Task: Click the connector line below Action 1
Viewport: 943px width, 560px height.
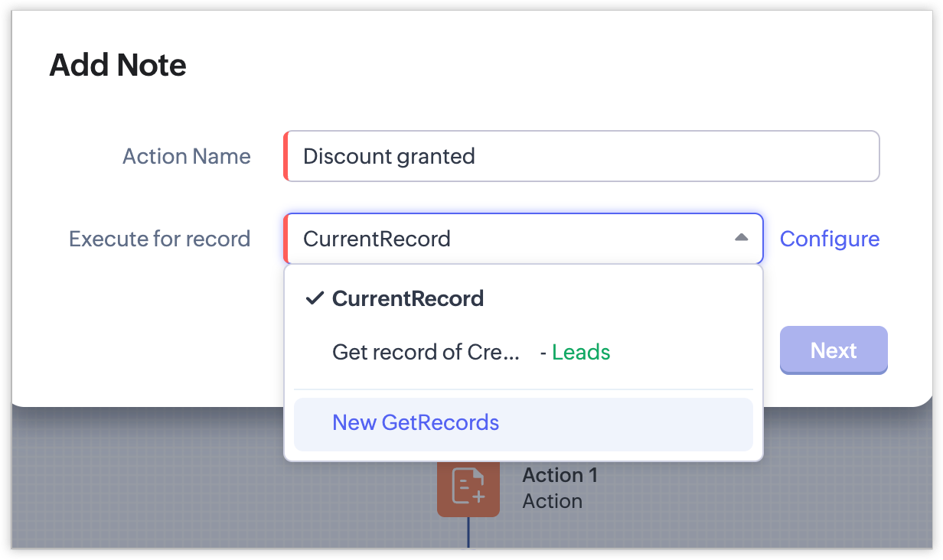Action: point(468,532)
